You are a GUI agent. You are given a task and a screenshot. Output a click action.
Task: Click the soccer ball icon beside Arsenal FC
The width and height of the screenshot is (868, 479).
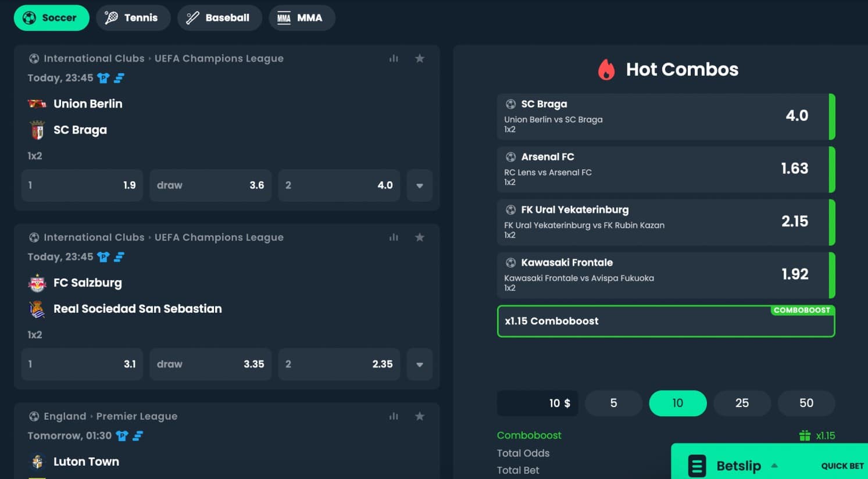point(510,157)
